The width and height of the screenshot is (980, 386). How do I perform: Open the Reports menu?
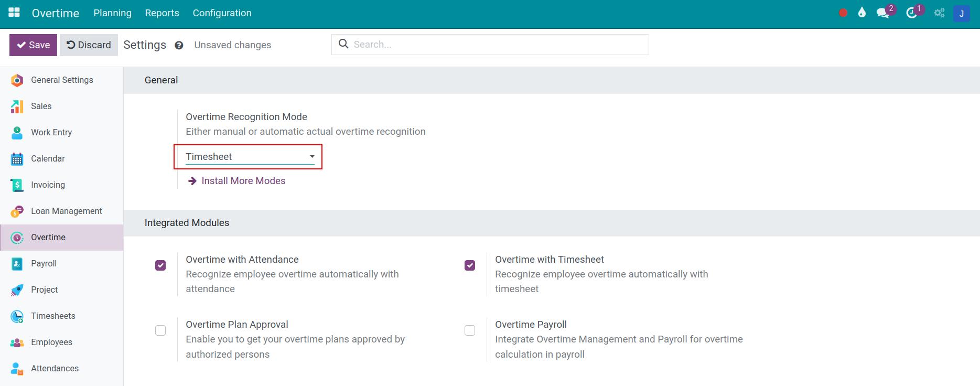162,13
